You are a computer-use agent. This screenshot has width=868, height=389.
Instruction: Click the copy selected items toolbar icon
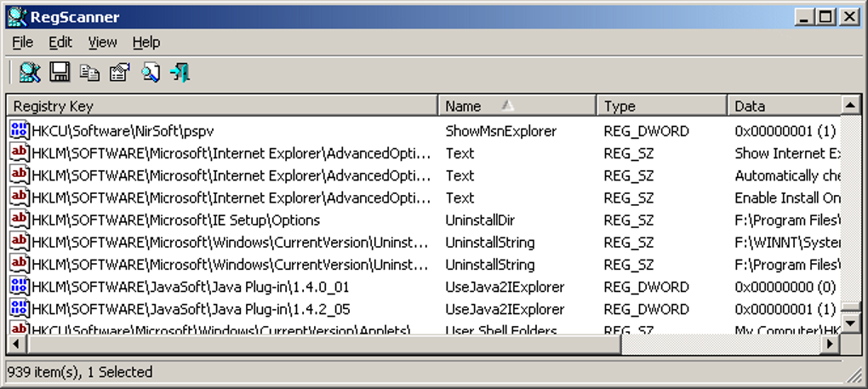(x=89, y=72)
